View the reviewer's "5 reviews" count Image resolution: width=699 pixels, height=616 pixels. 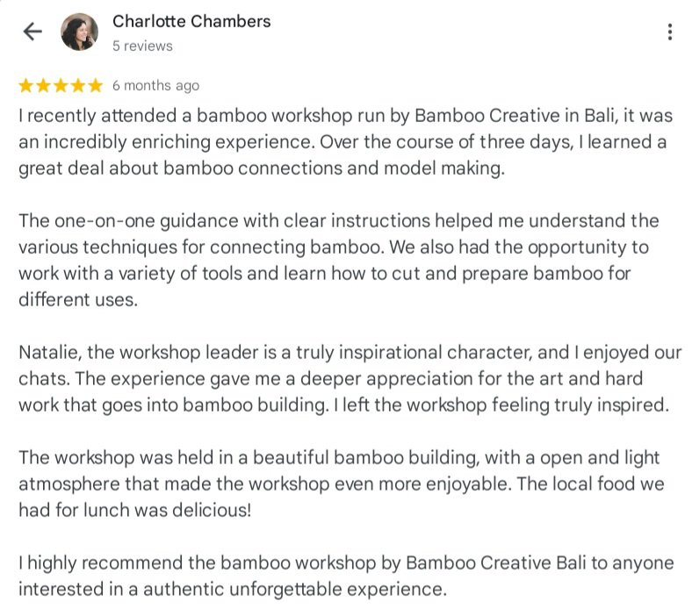(142, 46)
